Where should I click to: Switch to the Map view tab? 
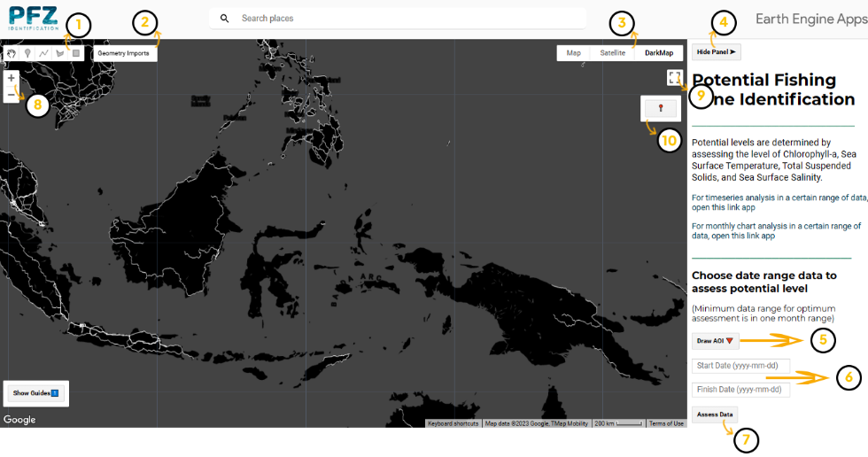click(x=574, y=53)
